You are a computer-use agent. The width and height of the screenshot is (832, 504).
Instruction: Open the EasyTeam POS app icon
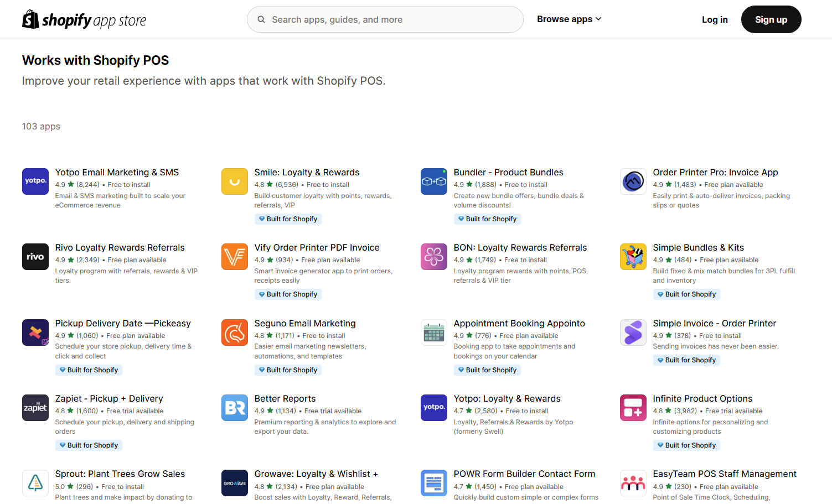click(633, 483)
